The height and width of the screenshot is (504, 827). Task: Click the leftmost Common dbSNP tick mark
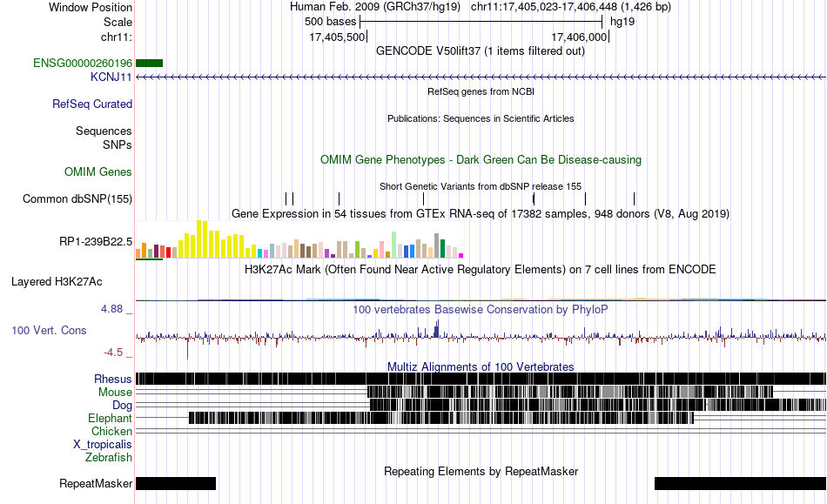(x=286, y=198)
